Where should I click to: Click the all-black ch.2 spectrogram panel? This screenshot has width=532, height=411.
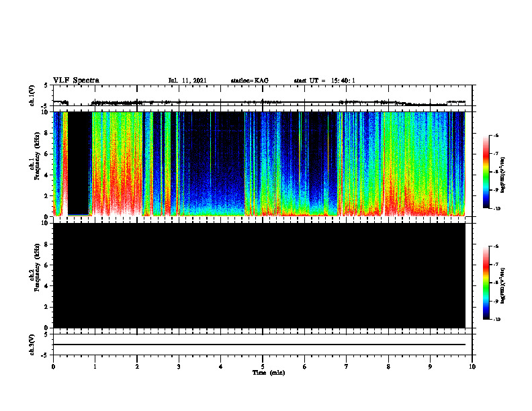(x=259, y=275)
